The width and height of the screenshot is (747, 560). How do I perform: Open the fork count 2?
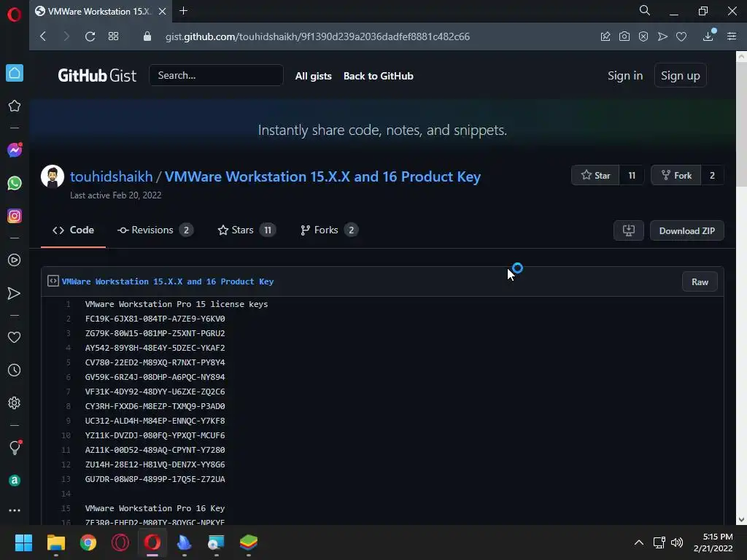[x=712, y=175]
